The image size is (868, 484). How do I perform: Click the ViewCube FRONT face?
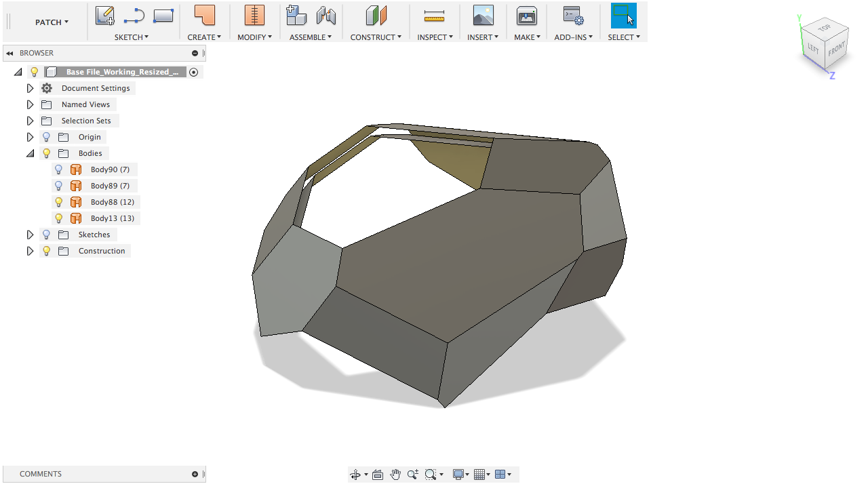pos(837,48)
